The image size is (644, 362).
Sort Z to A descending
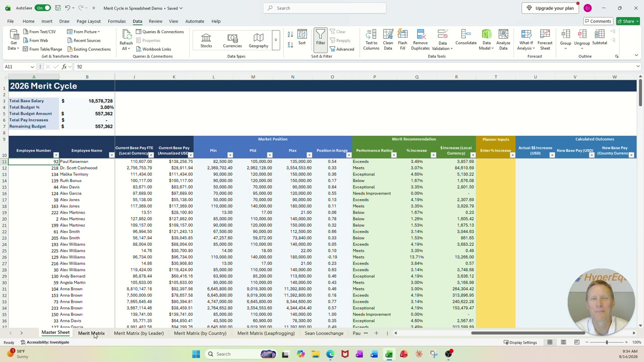click(290, 45)
